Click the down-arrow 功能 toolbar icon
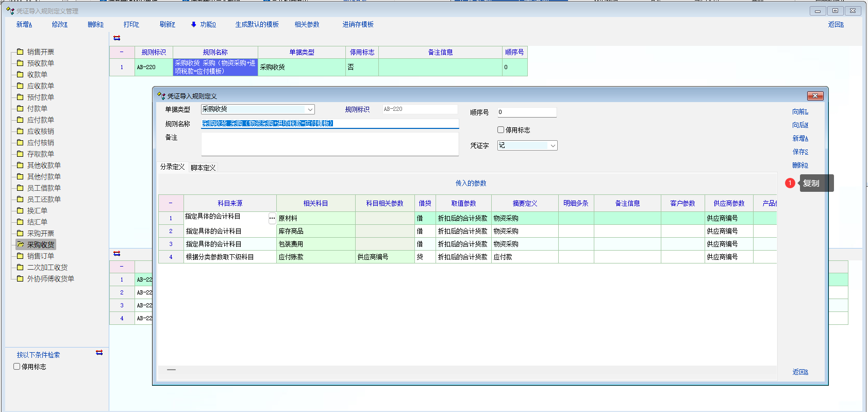The width and height of the screenshot is (868, 412). pyautogui.click(x=193, y=24)
